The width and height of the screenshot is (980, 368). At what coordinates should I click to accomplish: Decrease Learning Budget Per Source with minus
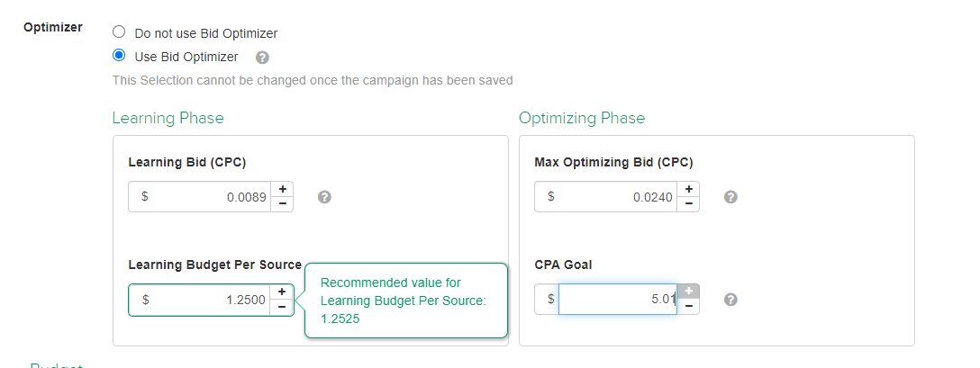point(282,307)
